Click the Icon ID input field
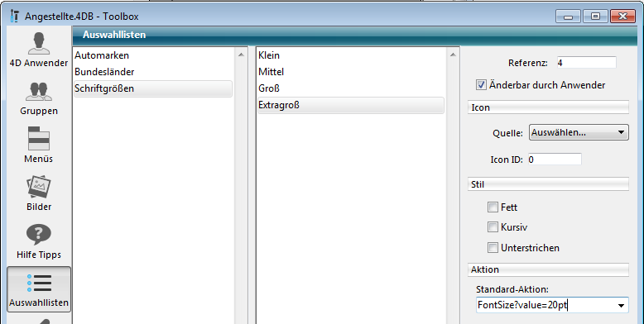The height and width of the screenshot is (324, 644). click(555, 160)
